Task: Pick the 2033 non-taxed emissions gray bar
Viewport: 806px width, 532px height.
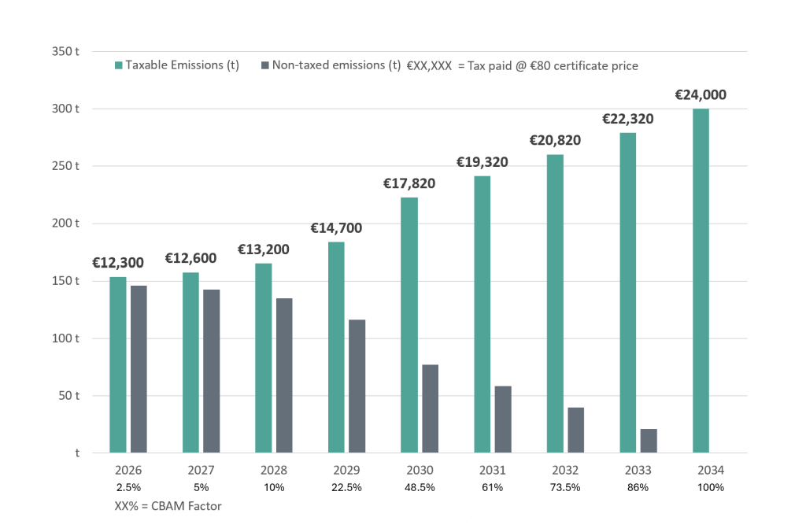Action: pyautogui.click(x=649, y=441)
